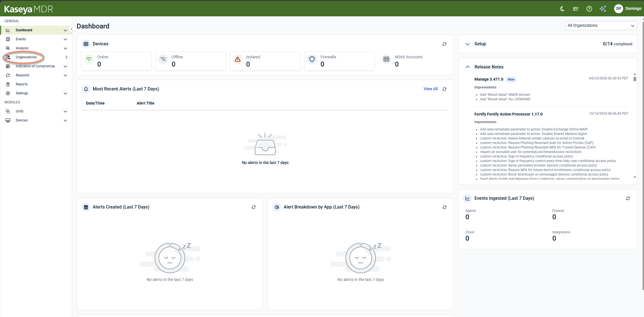
Task: Go to Organizations in the sidebar
Action: click(26, 57)
